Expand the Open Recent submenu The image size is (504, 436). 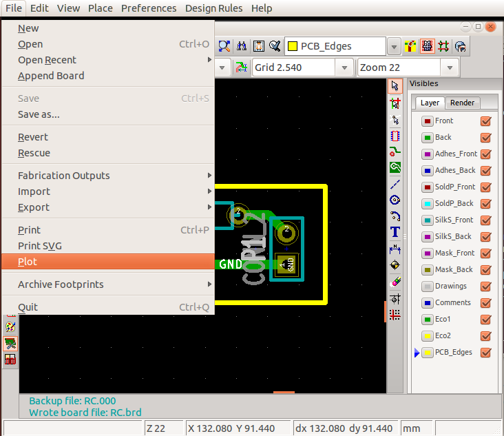click(x=108, y=60)
